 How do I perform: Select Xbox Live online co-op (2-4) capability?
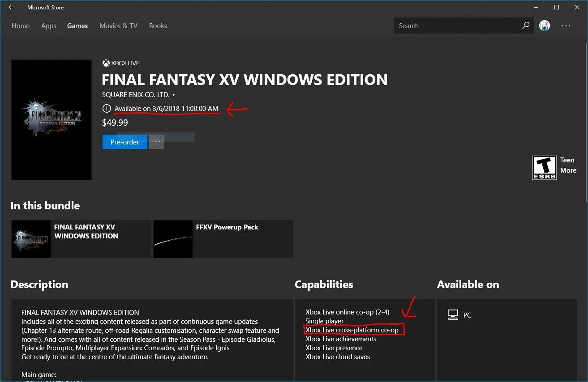[x=348, y=312]
